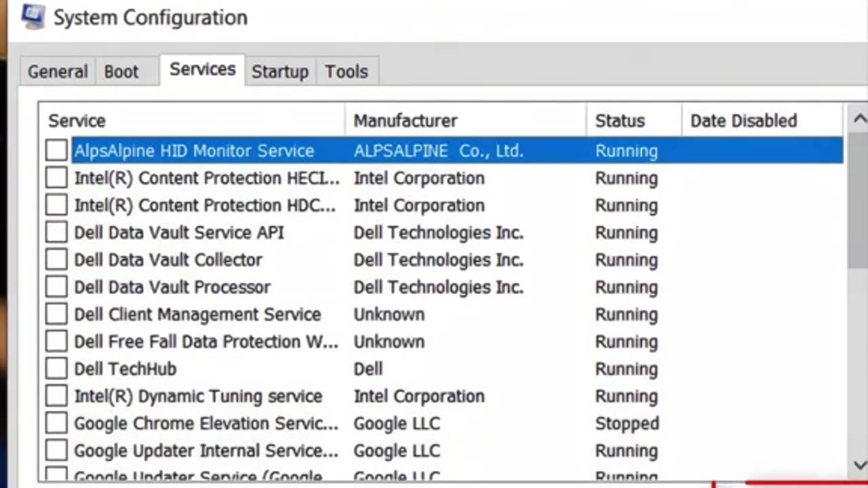Viewport: 868px width, 488px height.
Task: Toggle Dell Data Vault Collector checkbox
Action: pyautogui.click(x=56, y=260)
